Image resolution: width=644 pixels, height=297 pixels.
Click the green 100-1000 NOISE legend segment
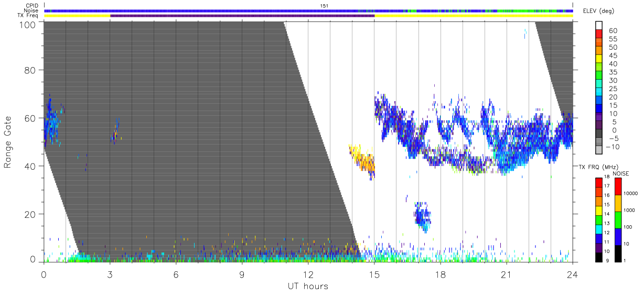[x=618, y=219]
